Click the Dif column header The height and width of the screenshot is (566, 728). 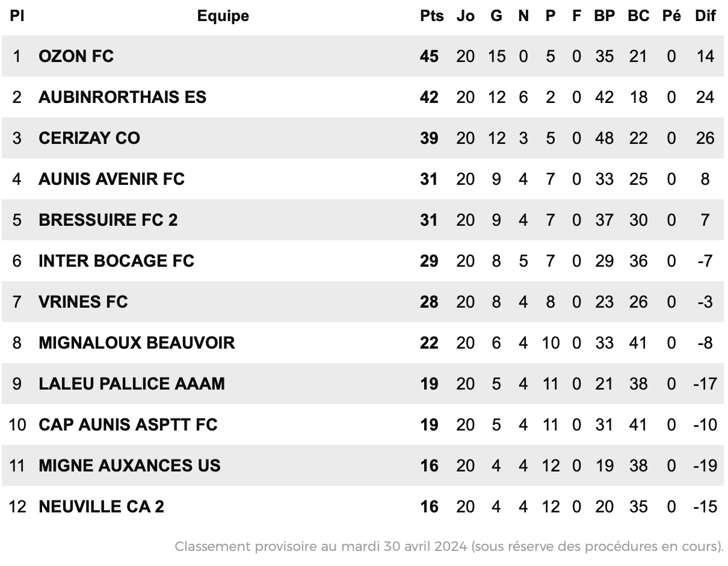(x=705, y=16)
